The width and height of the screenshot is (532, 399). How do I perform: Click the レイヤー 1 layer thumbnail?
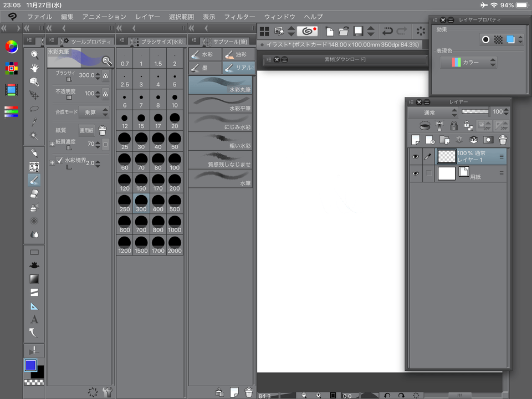click(x=446, y=156)
